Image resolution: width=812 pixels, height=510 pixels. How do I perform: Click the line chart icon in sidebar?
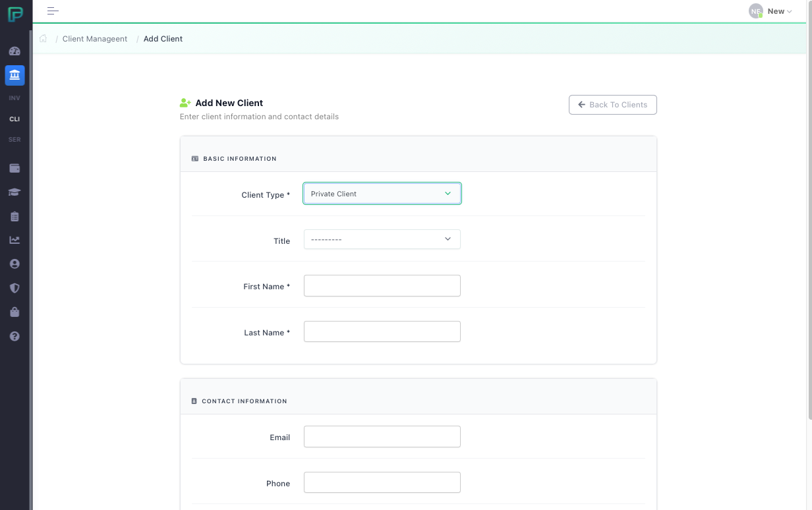pos(14,240)
